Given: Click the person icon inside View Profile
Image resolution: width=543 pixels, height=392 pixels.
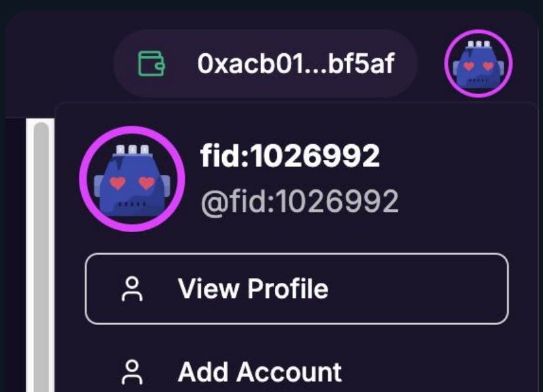Looking at the screenshot, I should pyautogui.click(x=132, y=289).
